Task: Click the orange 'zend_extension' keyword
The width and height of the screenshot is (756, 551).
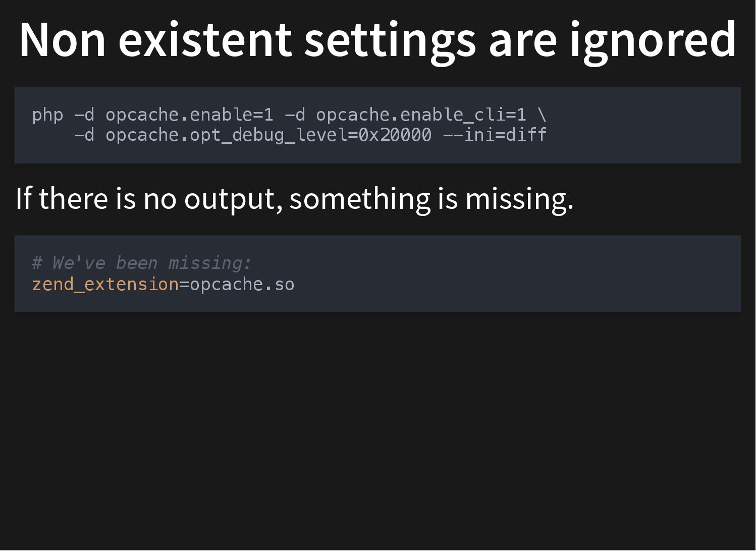Action: [105, 285]
